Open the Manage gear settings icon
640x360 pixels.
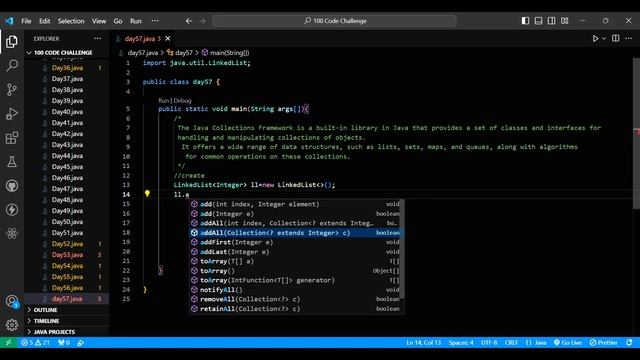(x=12, y=325)
